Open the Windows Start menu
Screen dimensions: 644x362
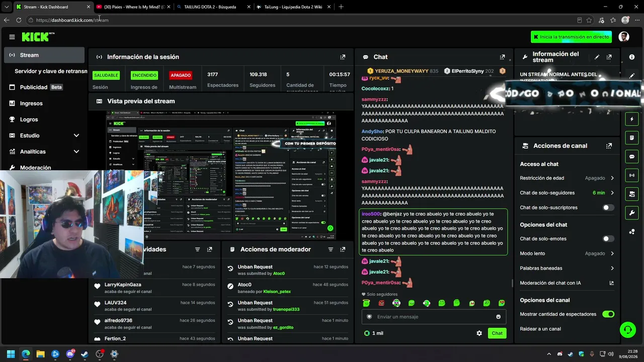(11, 354)
